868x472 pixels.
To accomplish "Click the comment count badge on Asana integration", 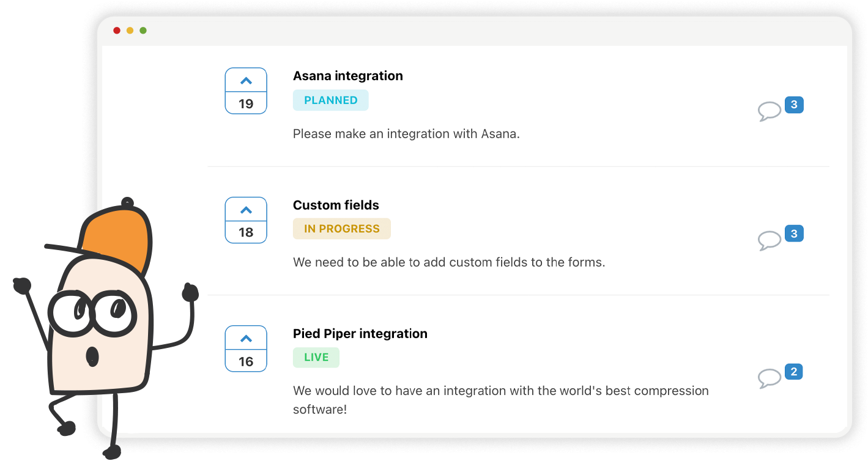I will pos(794,105).
